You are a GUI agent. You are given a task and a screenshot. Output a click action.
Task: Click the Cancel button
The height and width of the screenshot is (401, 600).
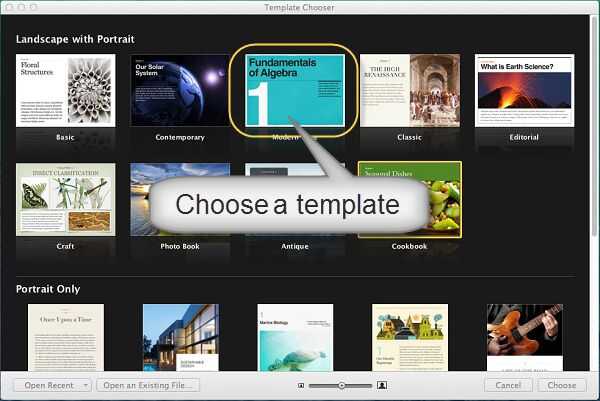508,385
